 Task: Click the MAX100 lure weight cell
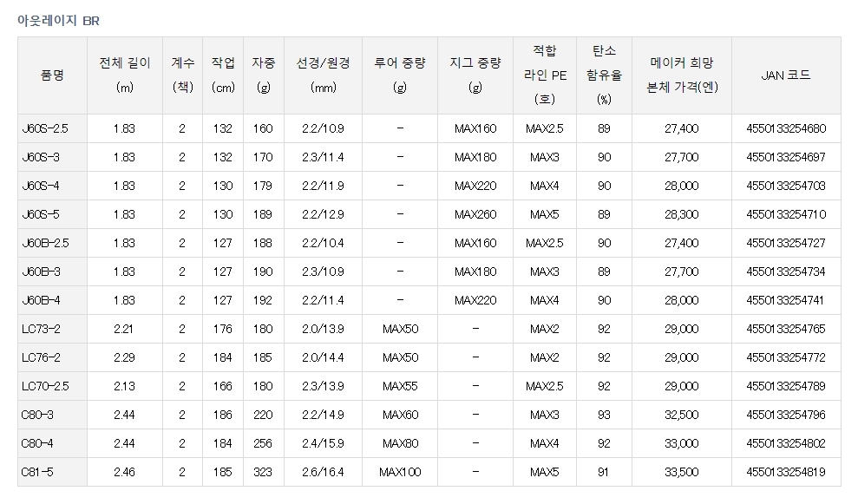point(400,472)
